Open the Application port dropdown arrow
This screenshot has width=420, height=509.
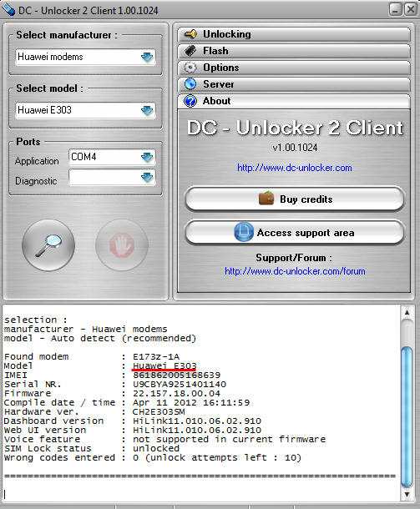(147, 158)
